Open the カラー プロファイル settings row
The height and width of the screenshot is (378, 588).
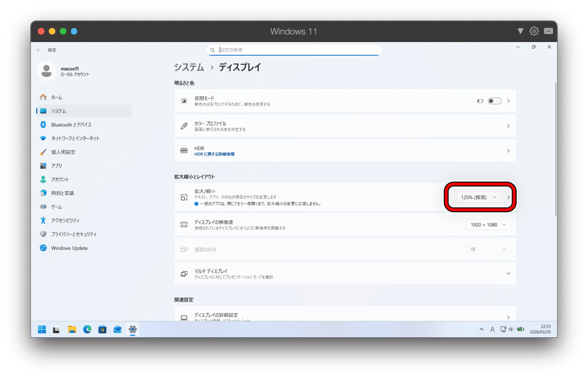click(345, 126)
